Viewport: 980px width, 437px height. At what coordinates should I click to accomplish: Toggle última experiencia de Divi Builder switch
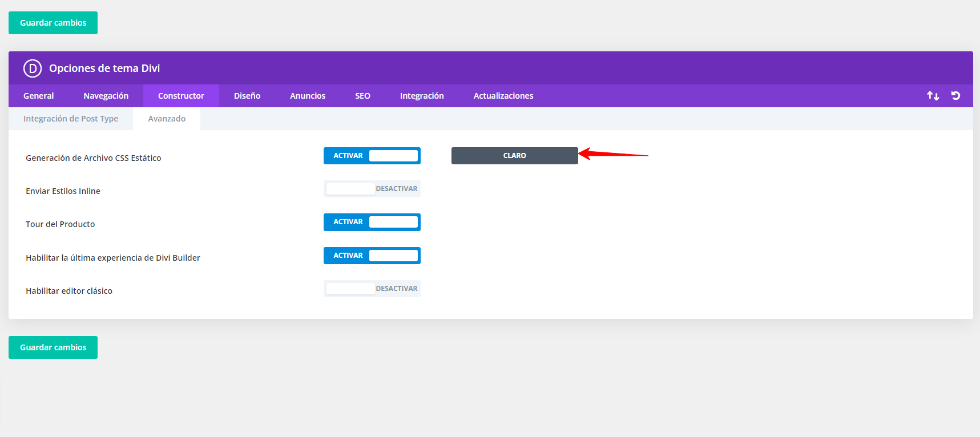(x=372, y=256)
